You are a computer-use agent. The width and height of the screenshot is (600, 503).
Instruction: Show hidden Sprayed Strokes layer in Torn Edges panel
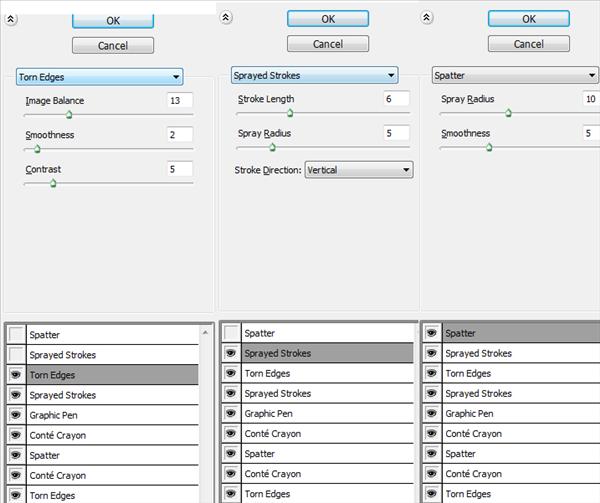point(16,355)
